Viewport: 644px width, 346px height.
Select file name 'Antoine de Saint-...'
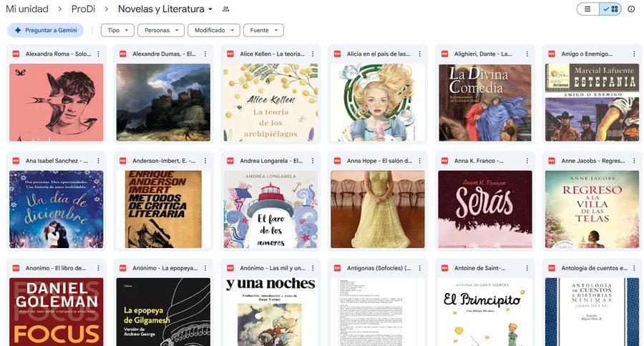click(479, 268)
